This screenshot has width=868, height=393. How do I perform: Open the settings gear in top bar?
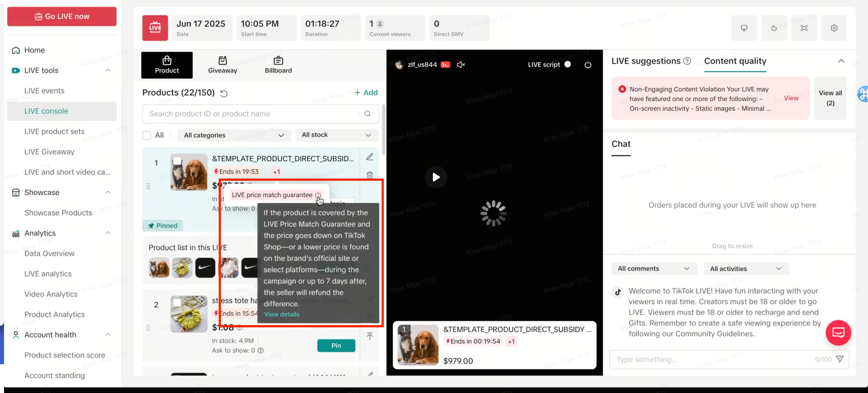[834, 28]
